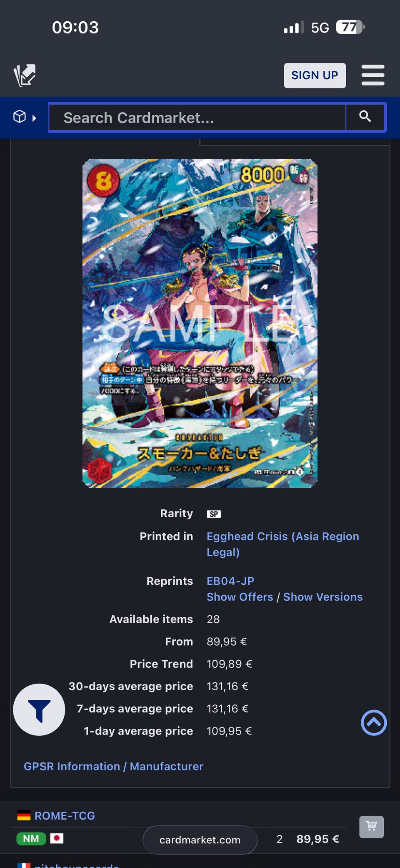The width and height of the screenshot is (400, 868).
Task: Tap the cardmarket.com address pill
Action: pos(200,840)
